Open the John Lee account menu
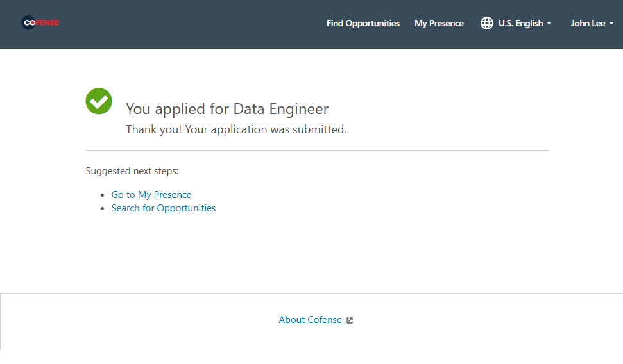The height and width of the screenshot is (364, 623). [588, 23]
